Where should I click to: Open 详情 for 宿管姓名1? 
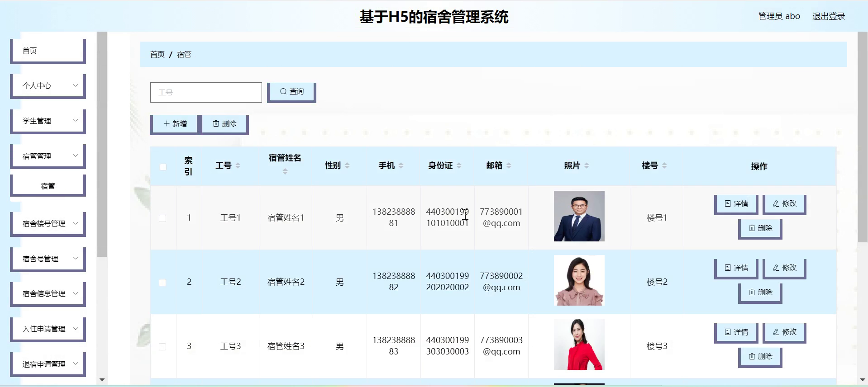pos(737,204)
